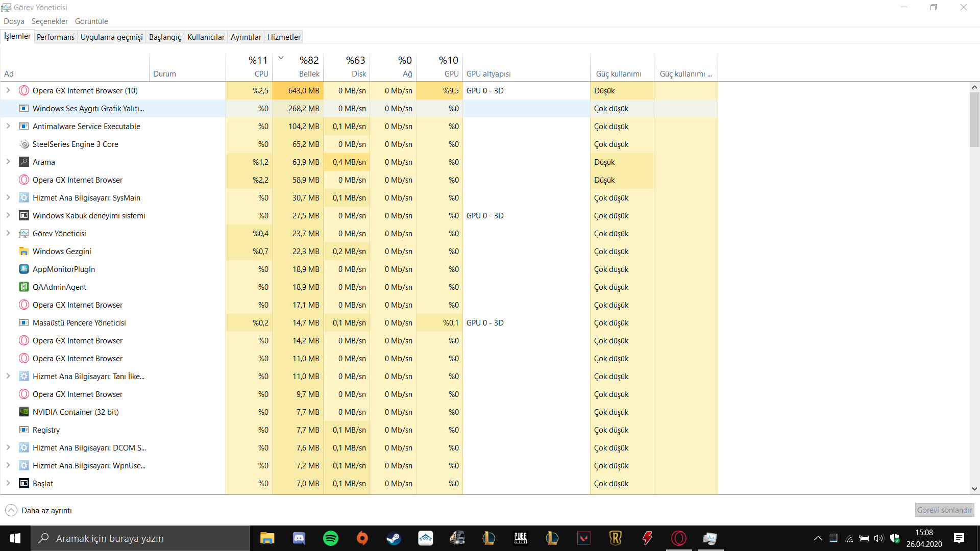Sort by the Ağ column header
This screenshot has height=551, width=980.
click(393, 67)
